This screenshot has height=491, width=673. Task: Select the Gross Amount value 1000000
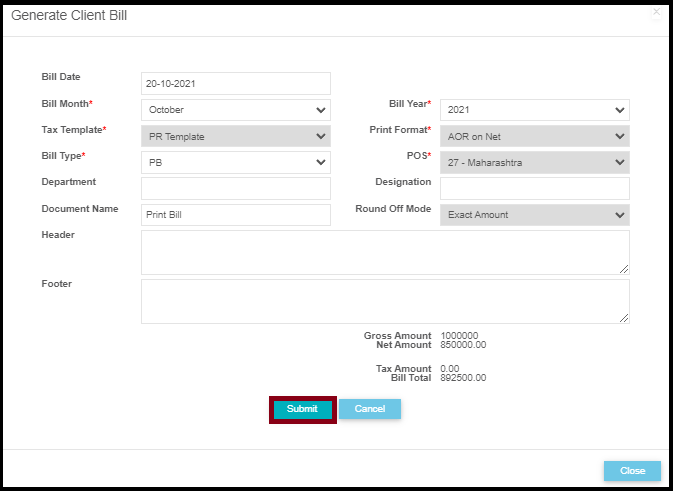coord(459,336)
